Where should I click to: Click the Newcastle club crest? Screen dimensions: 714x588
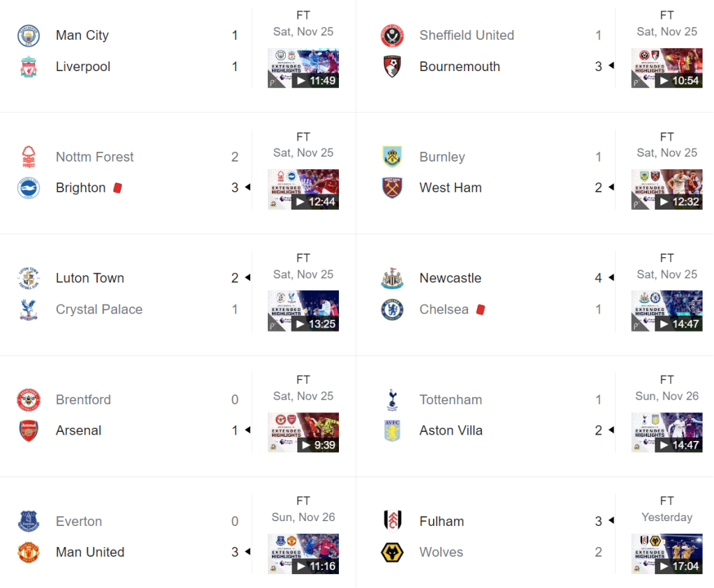click(x=393, y=278)
